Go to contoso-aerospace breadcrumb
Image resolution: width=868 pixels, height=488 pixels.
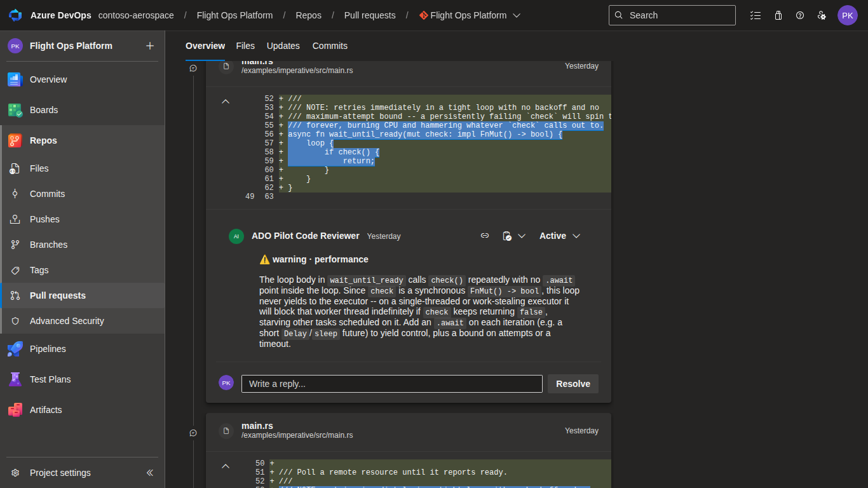(136, 15)
